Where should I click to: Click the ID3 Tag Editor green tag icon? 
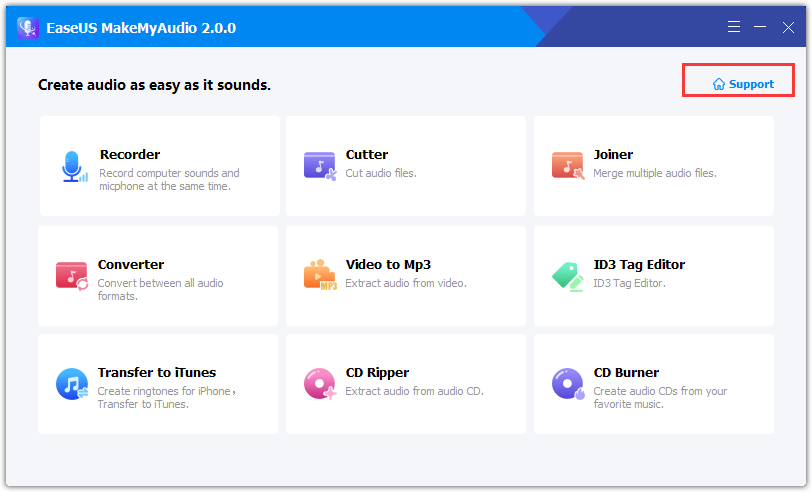click(568, 277)
